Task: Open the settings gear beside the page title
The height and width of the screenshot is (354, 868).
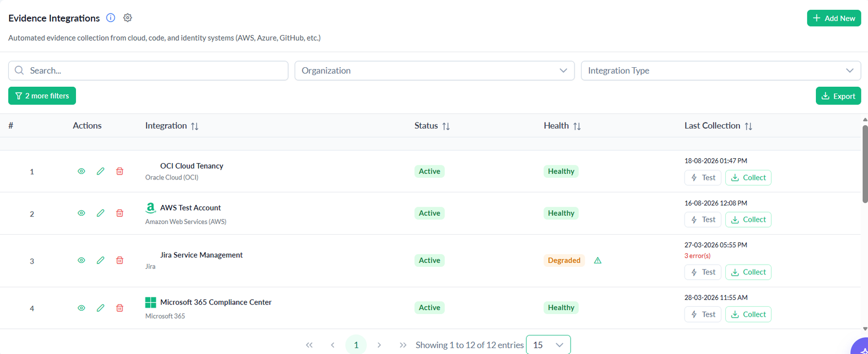Action: tap(127, 18)
